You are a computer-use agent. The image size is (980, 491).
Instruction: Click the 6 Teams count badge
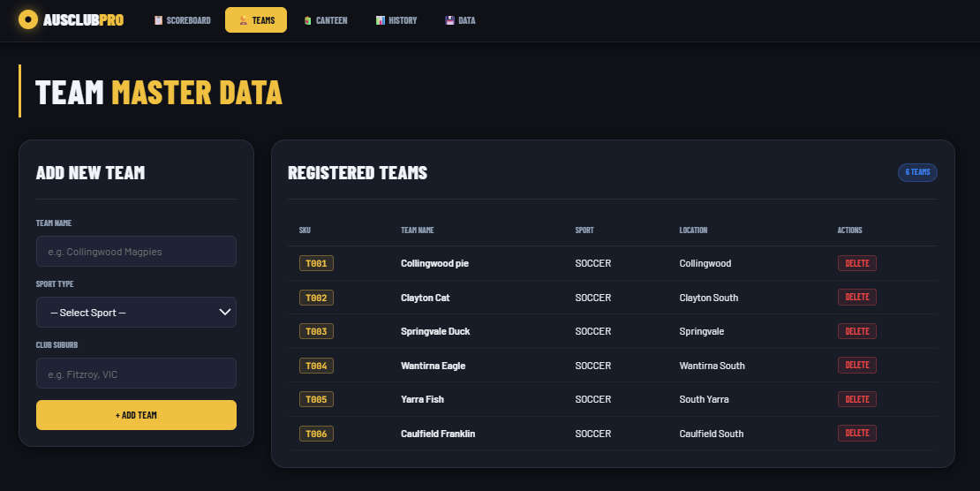click(917, 172)
